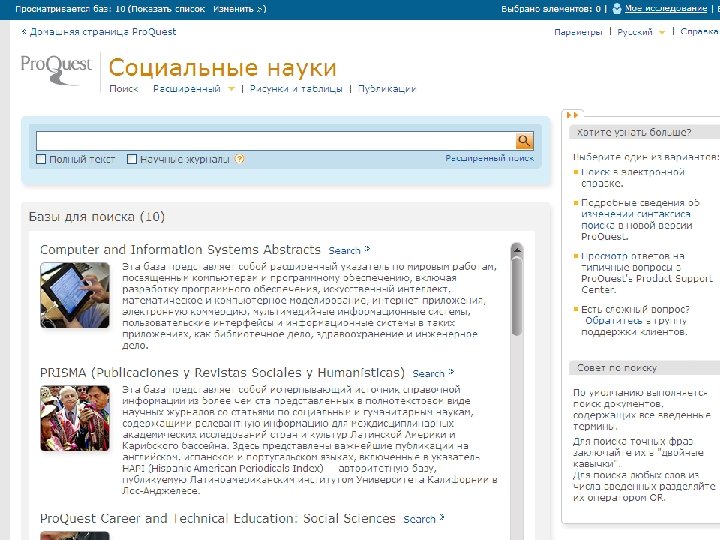Focus the main search input field
Viewport: 720px width, 540px height.
click(x=276, y=141)
